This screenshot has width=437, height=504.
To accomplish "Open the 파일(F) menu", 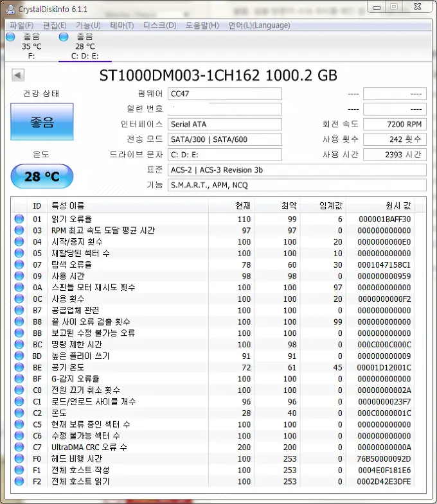I will click(21, 26).
